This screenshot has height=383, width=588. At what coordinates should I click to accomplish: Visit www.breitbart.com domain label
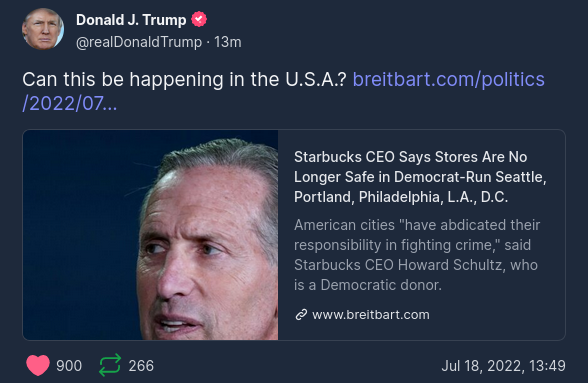coord(371,315)
